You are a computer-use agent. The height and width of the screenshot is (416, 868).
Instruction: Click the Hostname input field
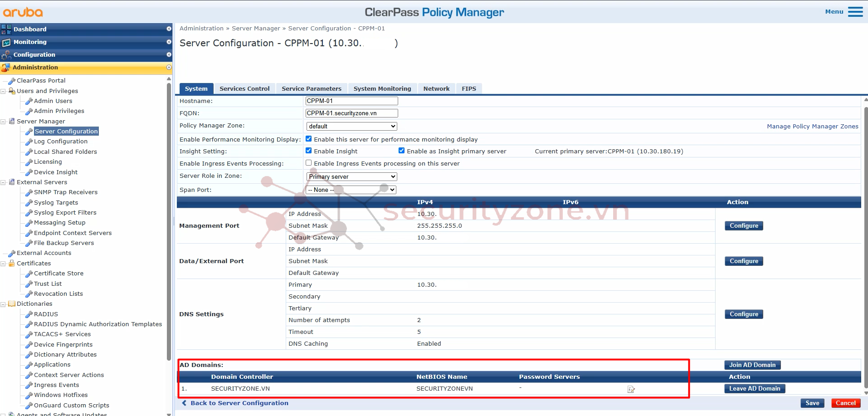[x=351, y=101]
